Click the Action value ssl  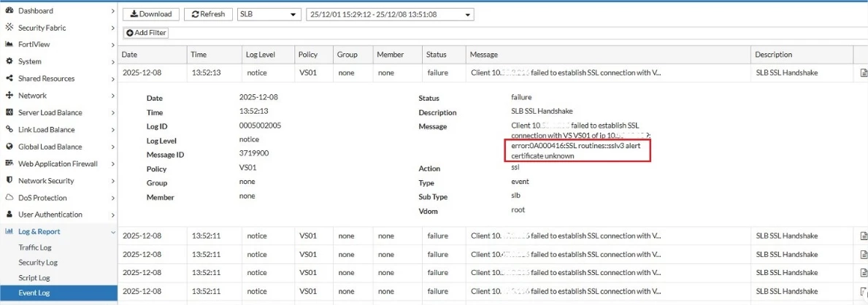click(515, 167)
